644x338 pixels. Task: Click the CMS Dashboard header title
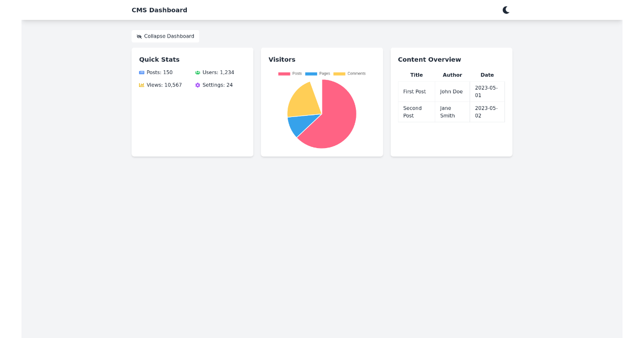159,10
